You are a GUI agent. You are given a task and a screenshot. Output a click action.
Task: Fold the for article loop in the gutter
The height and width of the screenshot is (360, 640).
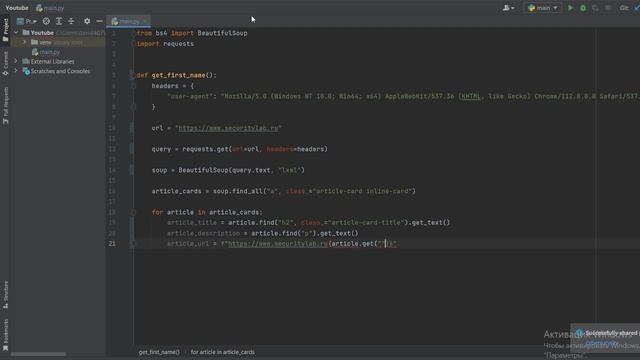click(133, 212)
